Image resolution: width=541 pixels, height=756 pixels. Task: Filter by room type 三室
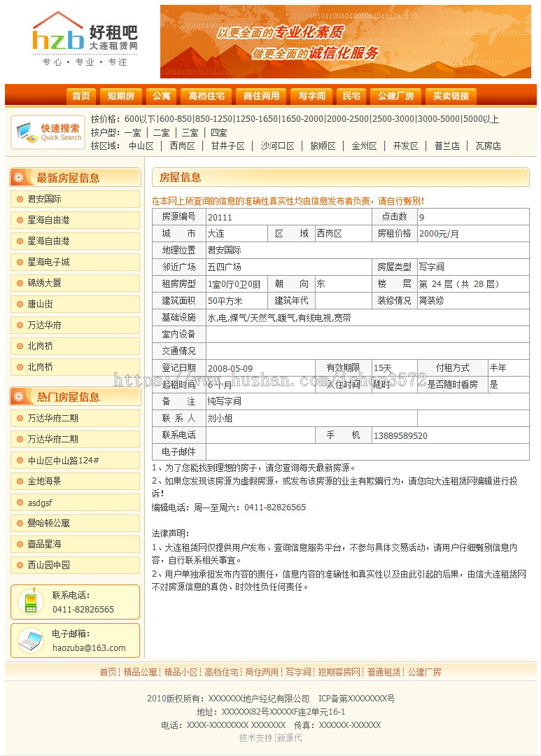click(190, 132)
